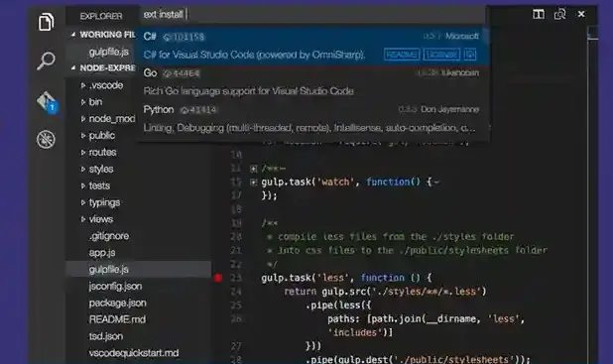Toggle the red breakpoint on line 23
The width and height of the screenshot is (613, 364).
click(x=218, y=278)
